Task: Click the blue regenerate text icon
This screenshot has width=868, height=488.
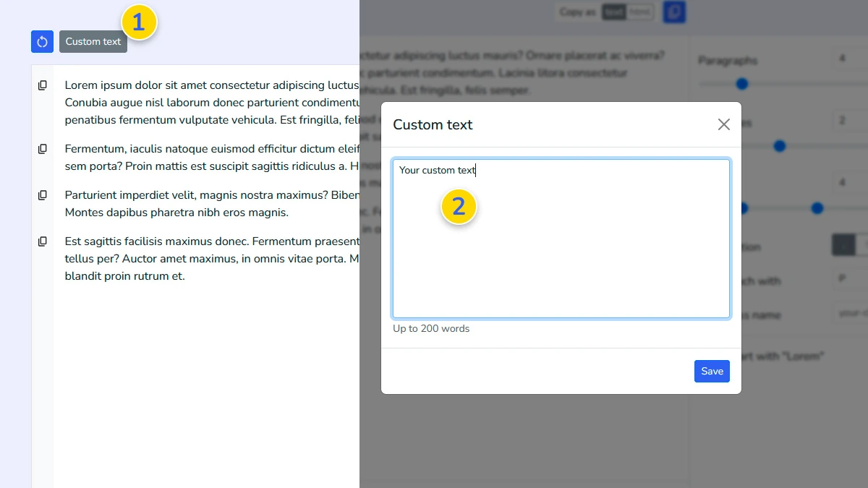Action: coord(42,42)
